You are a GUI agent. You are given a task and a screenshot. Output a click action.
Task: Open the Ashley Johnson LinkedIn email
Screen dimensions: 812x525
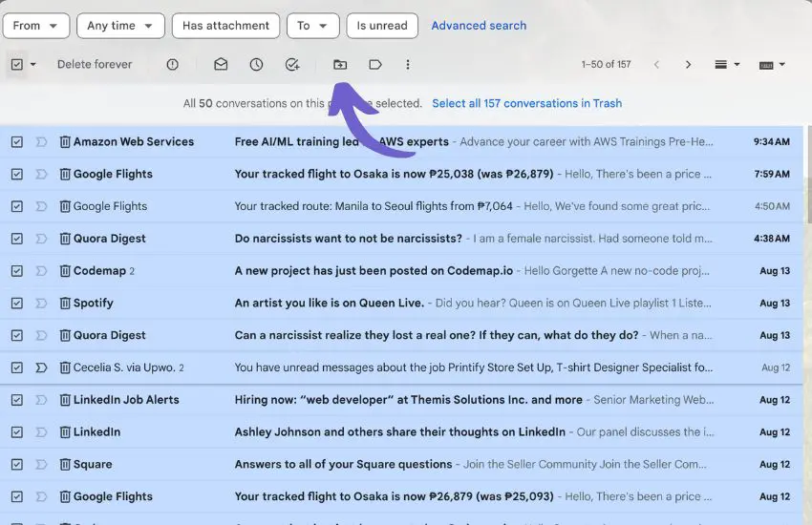pos(401,431)
